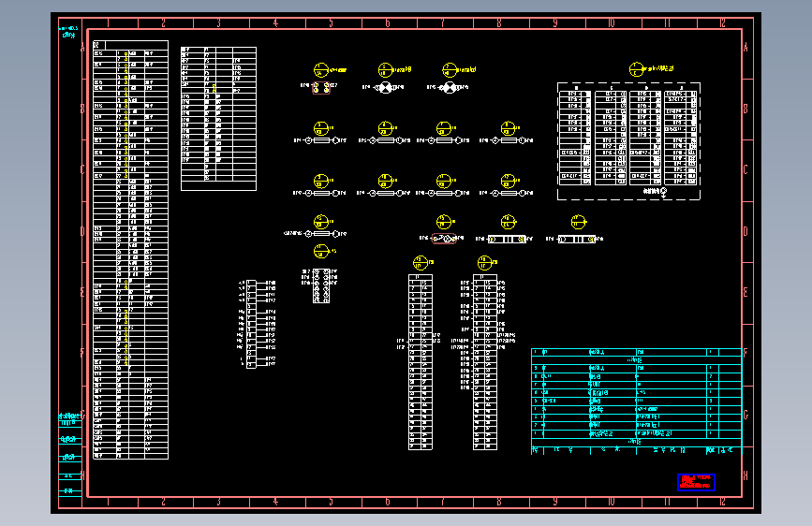
Task: Select the small ladder connector with side stubs
Action: (251, 324)
